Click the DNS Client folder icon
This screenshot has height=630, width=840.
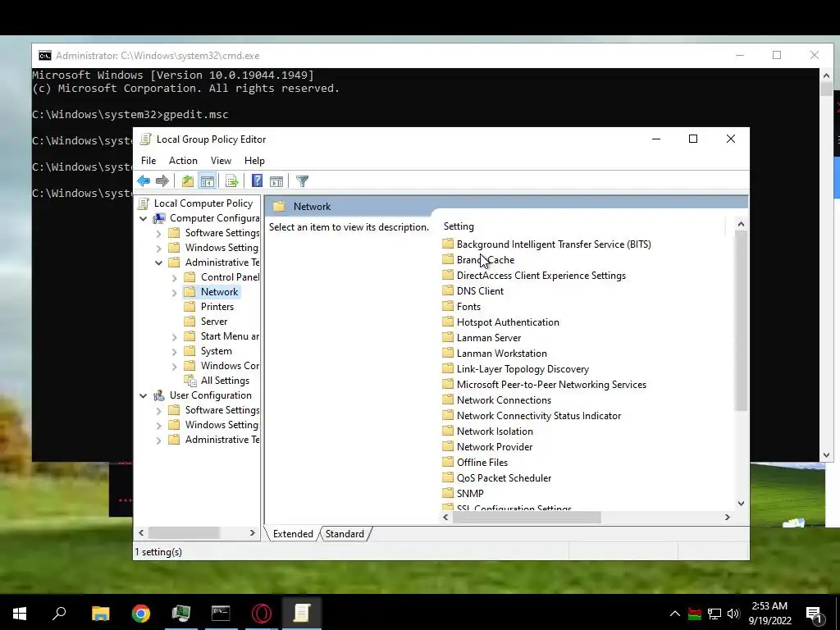click(448, 290)
